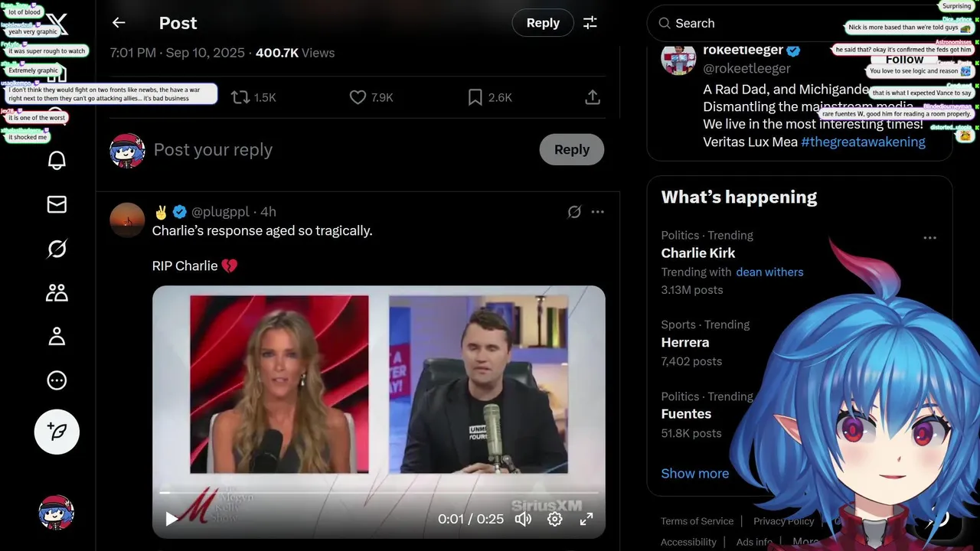Submit with the gray Reply button

572,149
